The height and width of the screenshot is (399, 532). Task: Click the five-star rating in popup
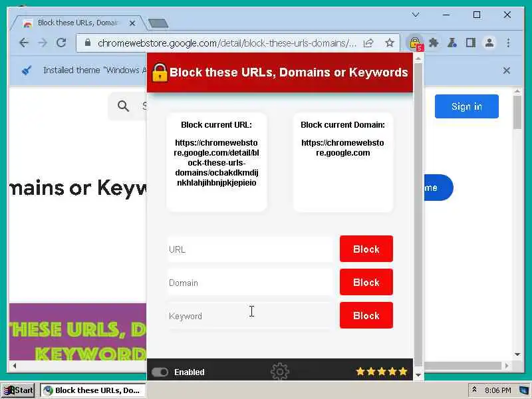click(x=382, y=372)
